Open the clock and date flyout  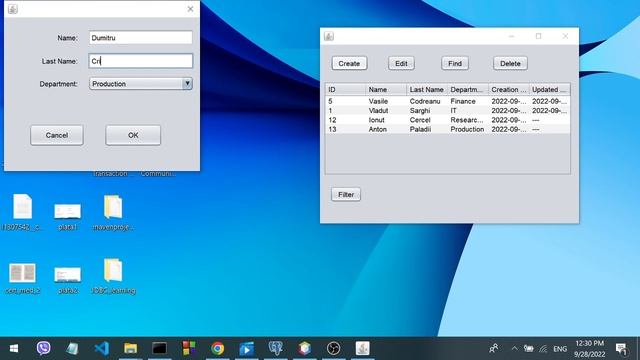tap(589, 349)
